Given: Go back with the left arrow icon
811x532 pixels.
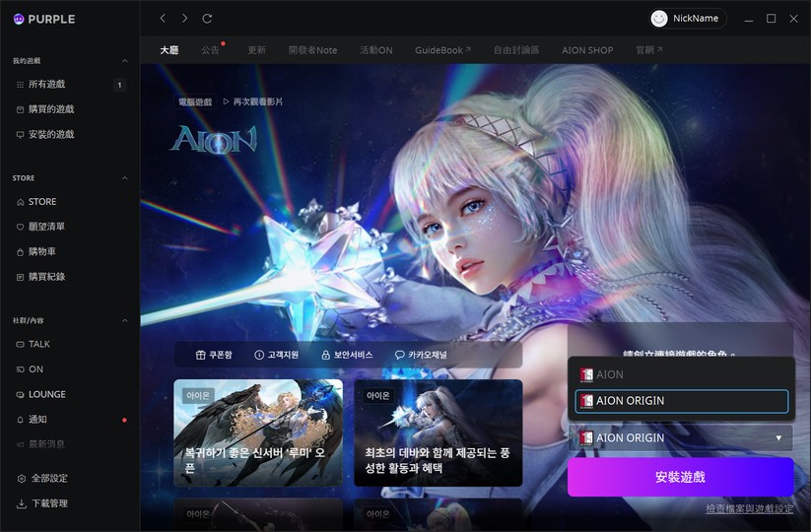Looking at the screenshot, I should (x=163, y=19).
